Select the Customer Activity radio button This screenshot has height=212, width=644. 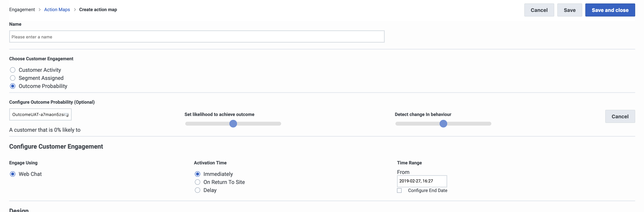[13, 70]
